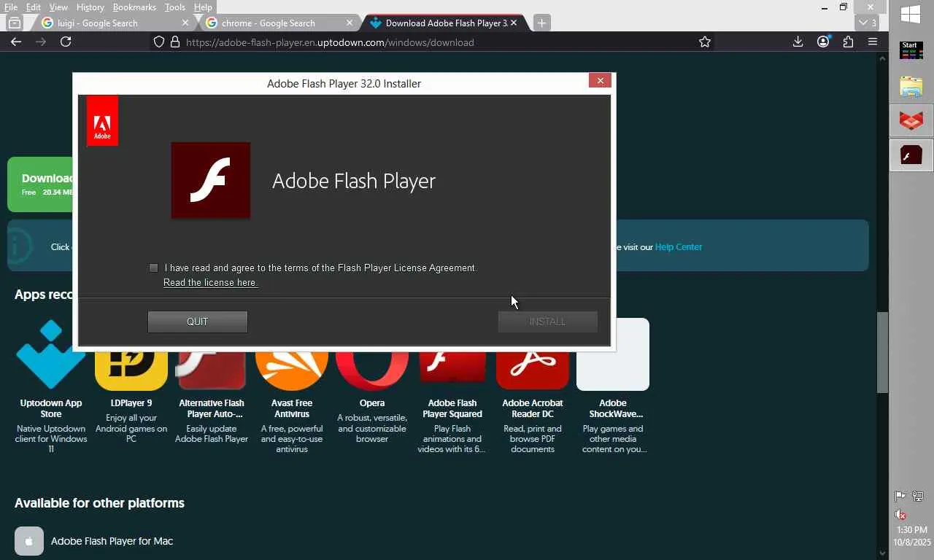Open the 'Adobe Flash Player for Mac' link
Image resolution: width=934 pixels, height=560 pixels.
(x=112, y=541)
